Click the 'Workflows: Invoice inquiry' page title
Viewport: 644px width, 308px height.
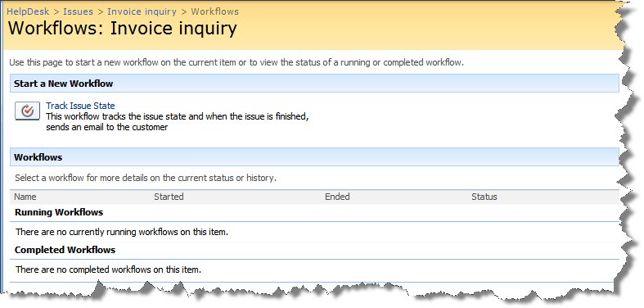coord(123,29)
